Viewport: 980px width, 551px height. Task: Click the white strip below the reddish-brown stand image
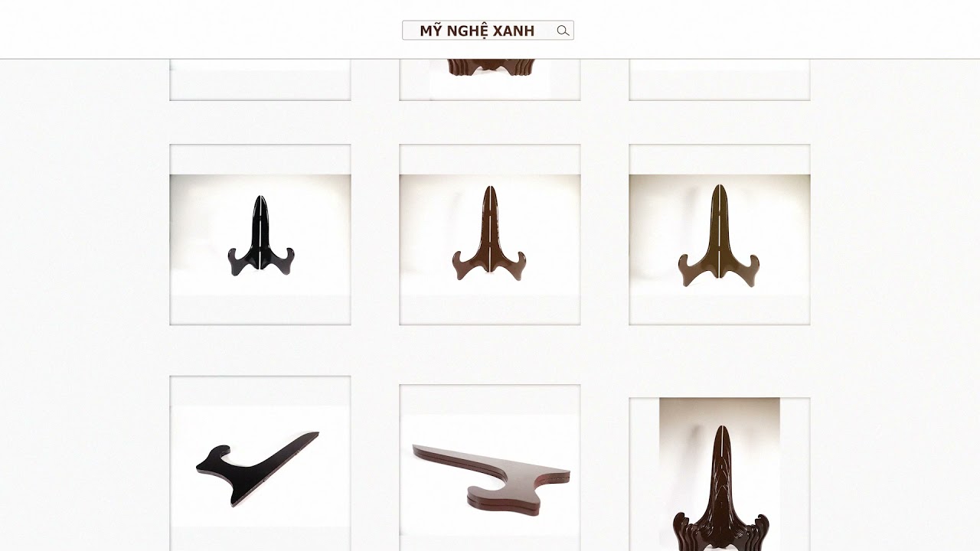point(490,309)
